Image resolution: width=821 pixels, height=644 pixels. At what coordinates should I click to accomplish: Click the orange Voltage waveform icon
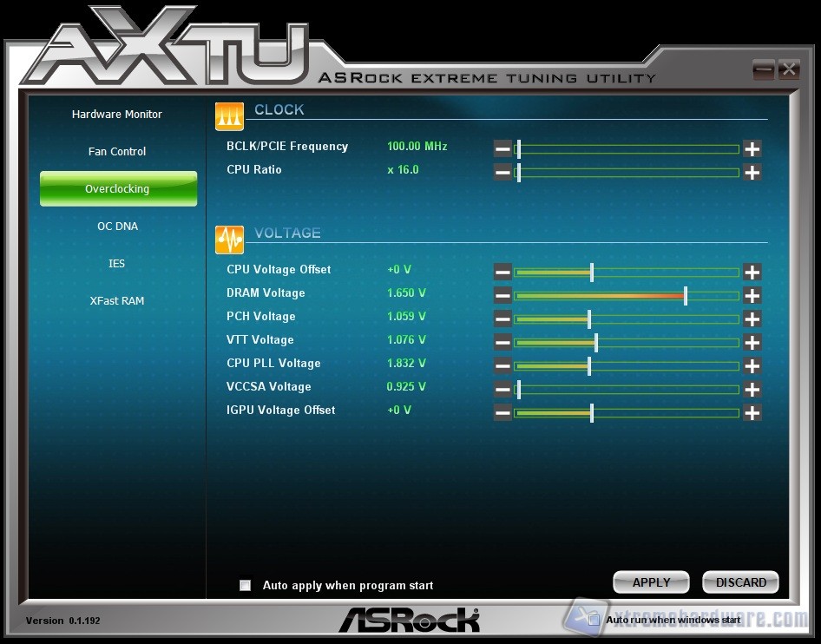(230, 239)
